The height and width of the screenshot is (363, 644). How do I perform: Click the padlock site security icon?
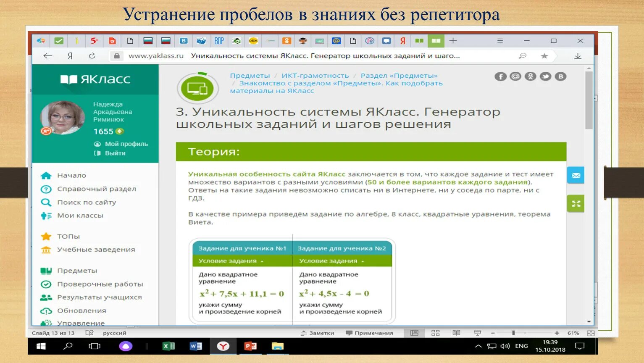pyautogui.click(x=117, y=56)
